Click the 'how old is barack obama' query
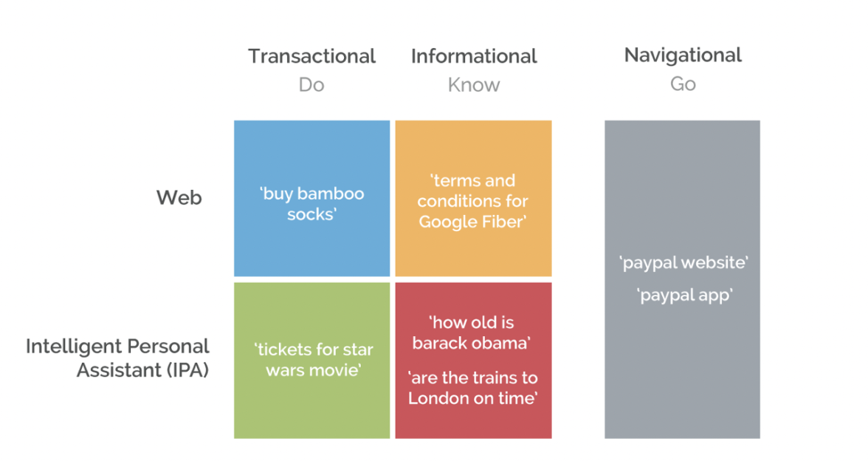This screenshot has height=461, width=868. click(472, 332)
